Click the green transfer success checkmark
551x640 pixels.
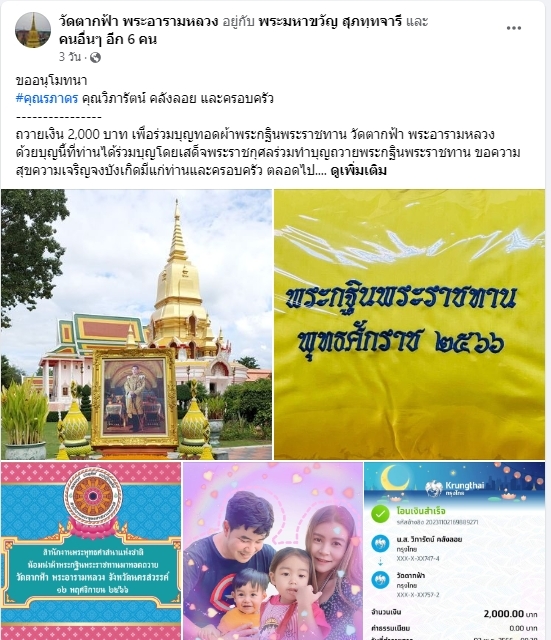380,514
